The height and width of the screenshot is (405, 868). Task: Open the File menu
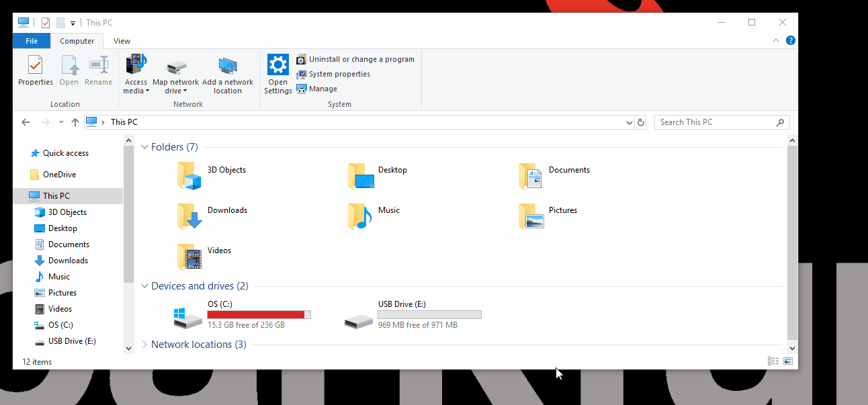tap(32, 41)
